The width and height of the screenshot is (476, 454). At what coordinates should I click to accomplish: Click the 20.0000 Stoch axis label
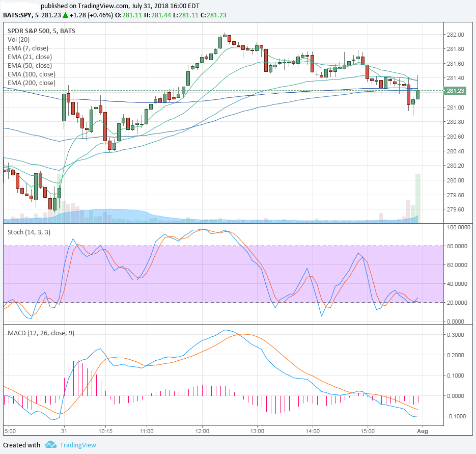point(457,303)
